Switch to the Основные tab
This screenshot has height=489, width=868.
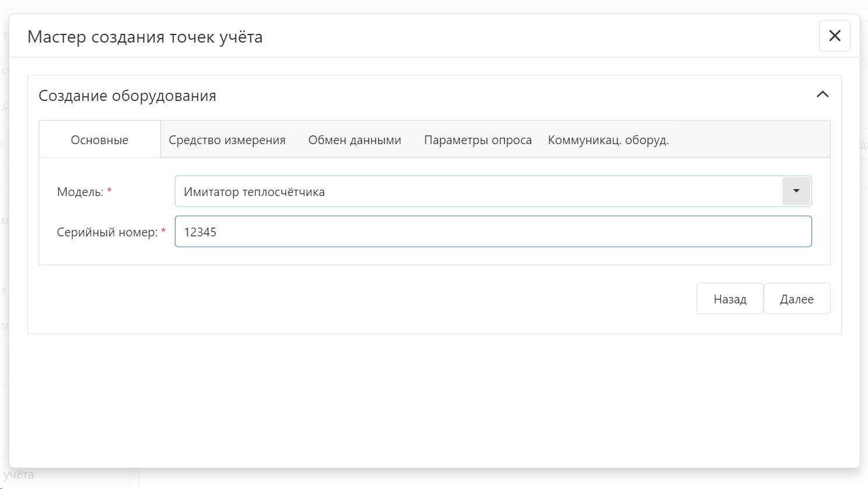100,140
